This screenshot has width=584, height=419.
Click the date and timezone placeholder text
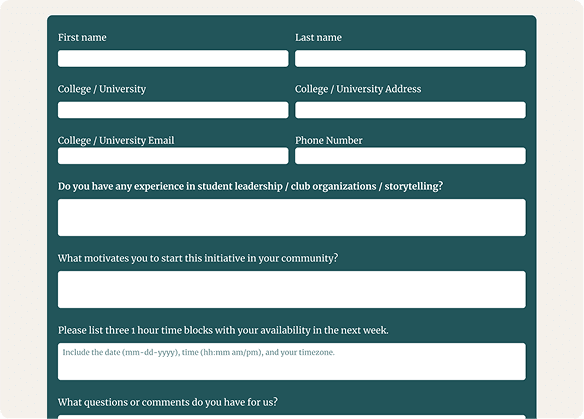tap(199, 352)
